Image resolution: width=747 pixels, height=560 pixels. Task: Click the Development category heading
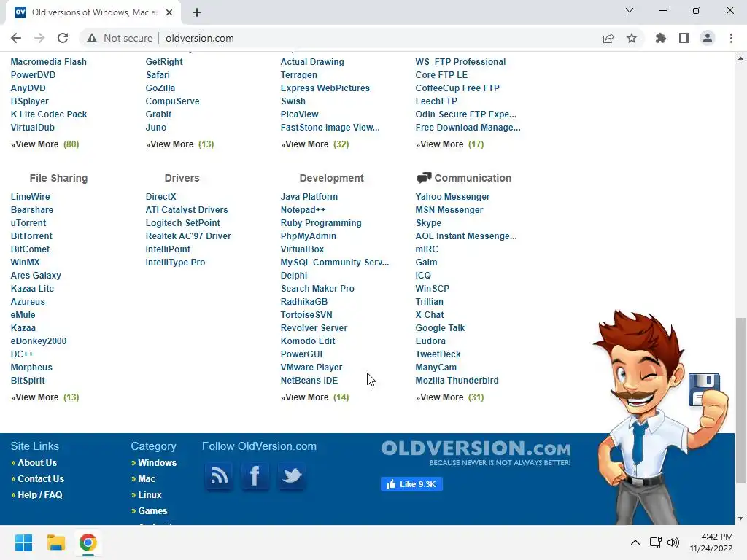[x=332, y=178]
